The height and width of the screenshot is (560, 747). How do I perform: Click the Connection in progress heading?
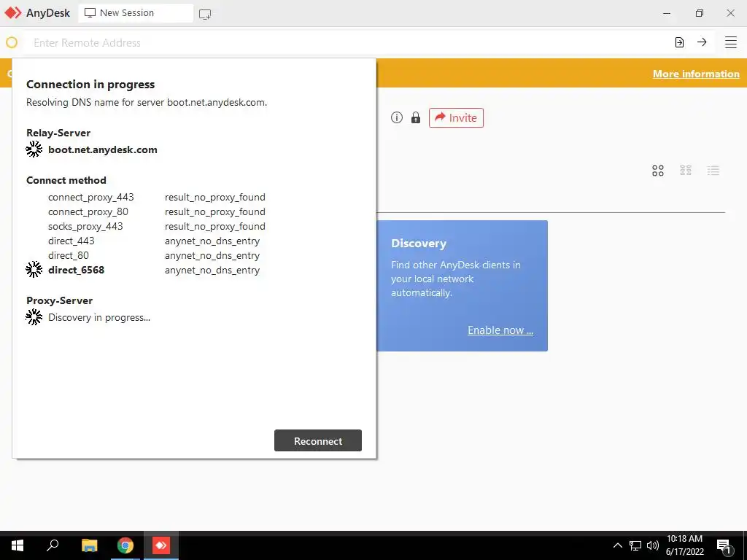coord(90,85)
